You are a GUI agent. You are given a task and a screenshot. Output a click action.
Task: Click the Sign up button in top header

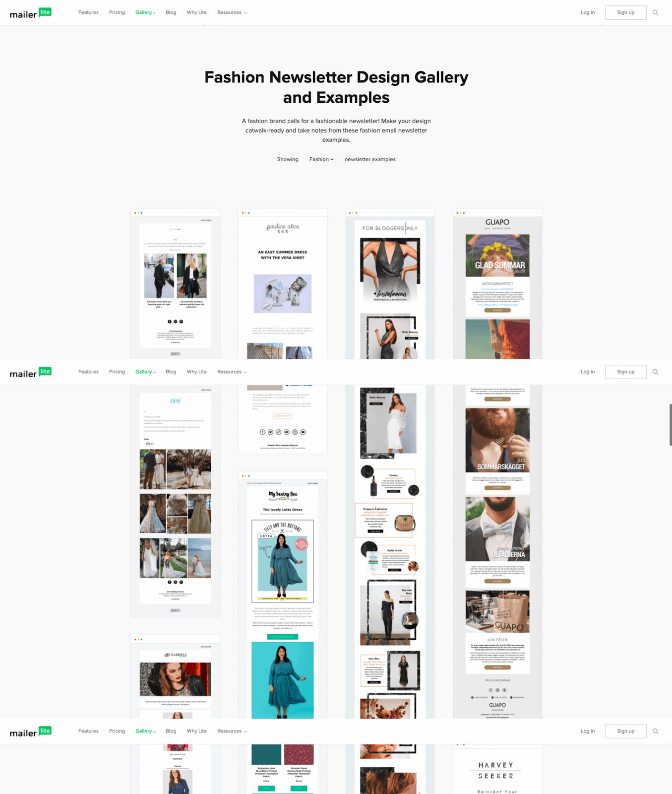click(626, 13)
